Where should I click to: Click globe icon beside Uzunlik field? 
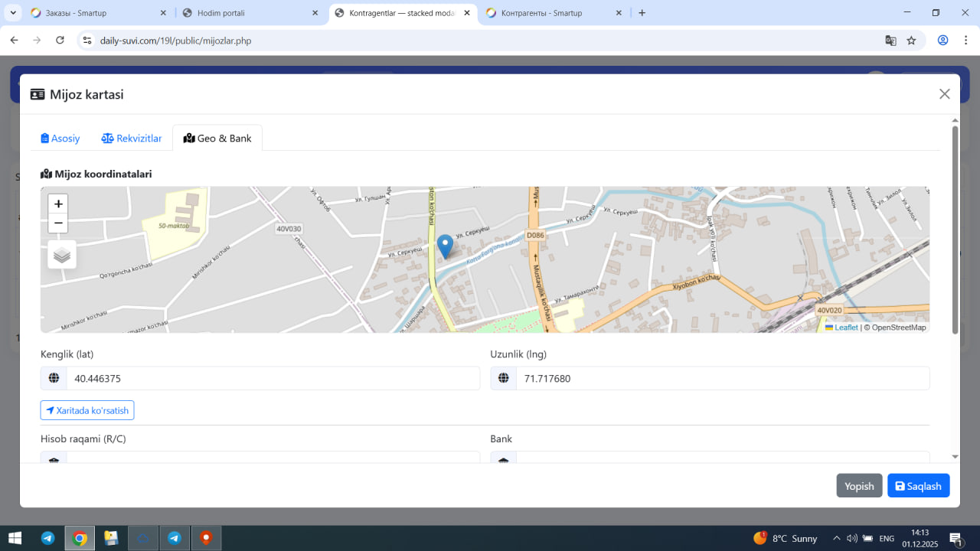[504, 378]
